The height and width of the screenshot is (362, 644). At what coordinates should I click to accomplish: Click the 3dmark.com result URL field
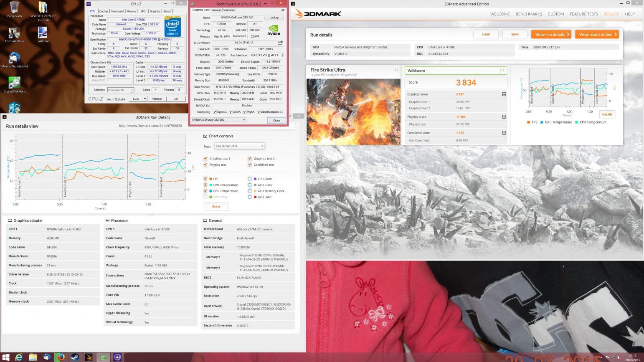(x=150, y=126)
